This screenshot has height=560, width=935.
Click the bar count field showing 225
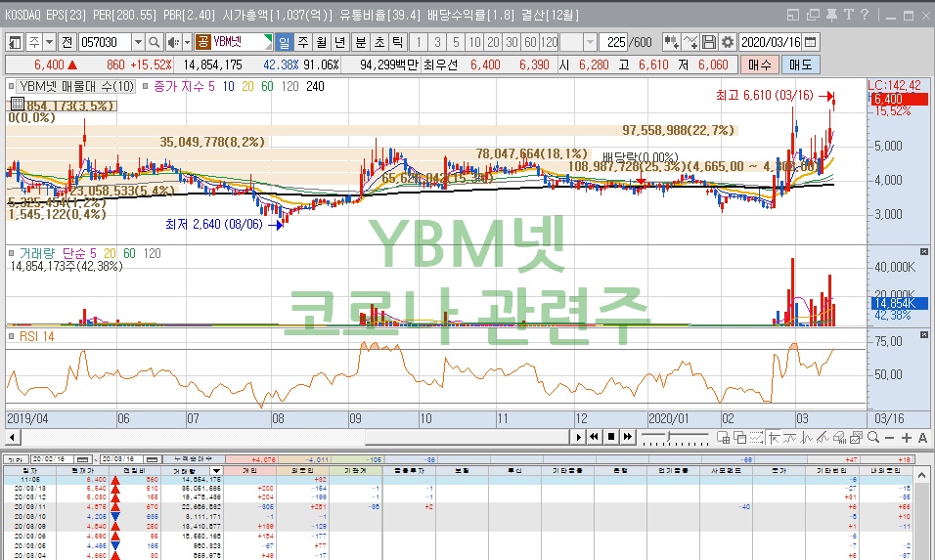click(614, 42)
